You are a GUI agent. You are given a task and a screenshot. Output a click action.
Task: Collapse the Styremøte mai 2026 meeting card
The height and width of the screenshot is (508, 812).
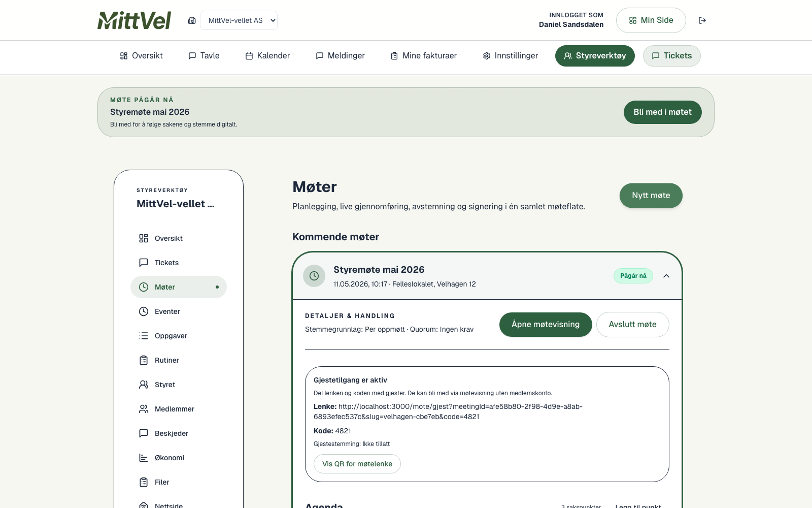pyautogui.click(x=666, y=276)
